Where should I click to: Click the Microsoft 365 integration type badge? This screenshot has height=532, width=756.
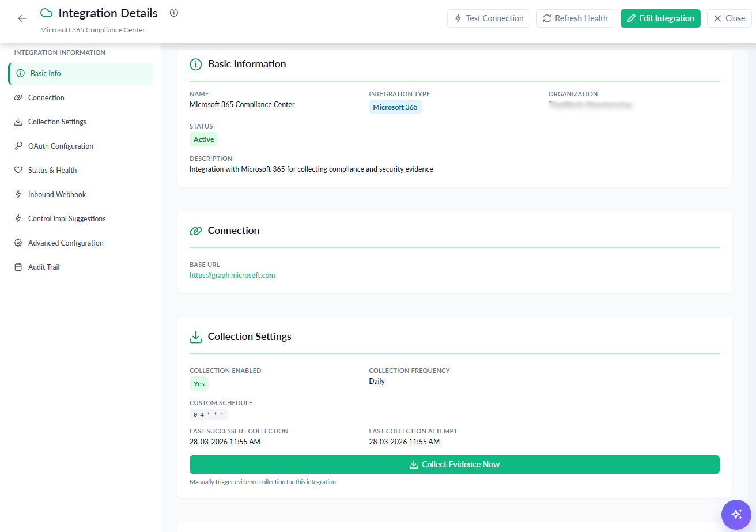(x=395, y=107)
